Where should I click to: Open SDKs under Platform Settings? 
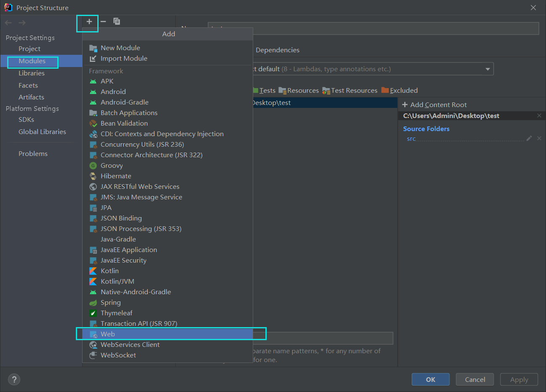(26, 120)
